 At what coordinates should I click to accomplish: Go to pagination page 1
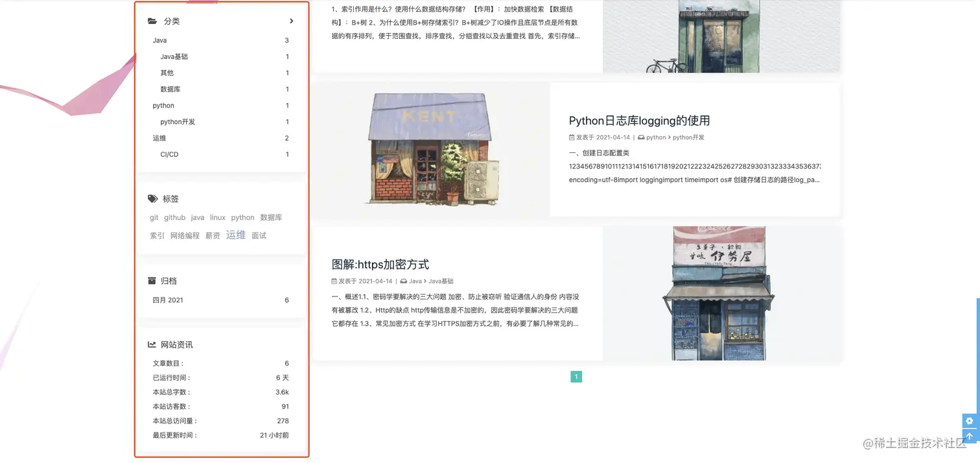576,377
